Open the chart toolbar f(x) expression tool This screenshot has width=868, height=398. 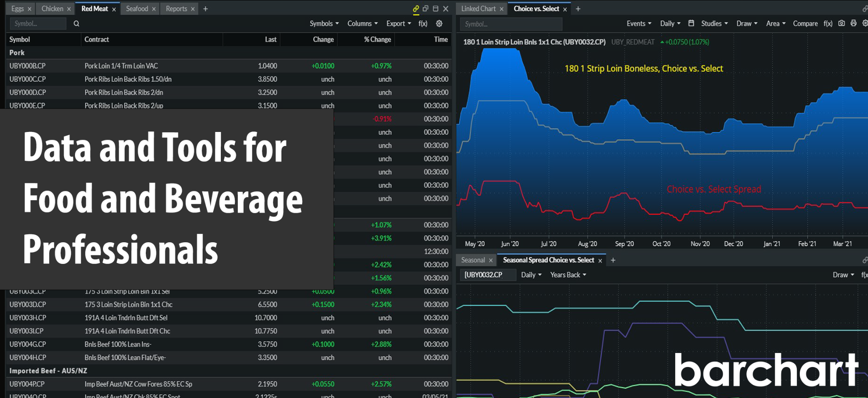828,24
